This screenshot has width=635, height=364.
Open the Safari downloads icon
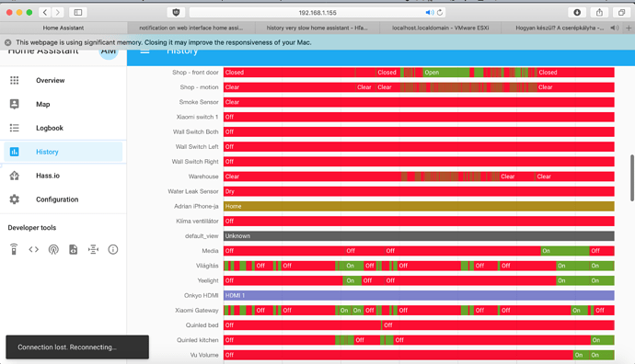(x=577, y=13)
